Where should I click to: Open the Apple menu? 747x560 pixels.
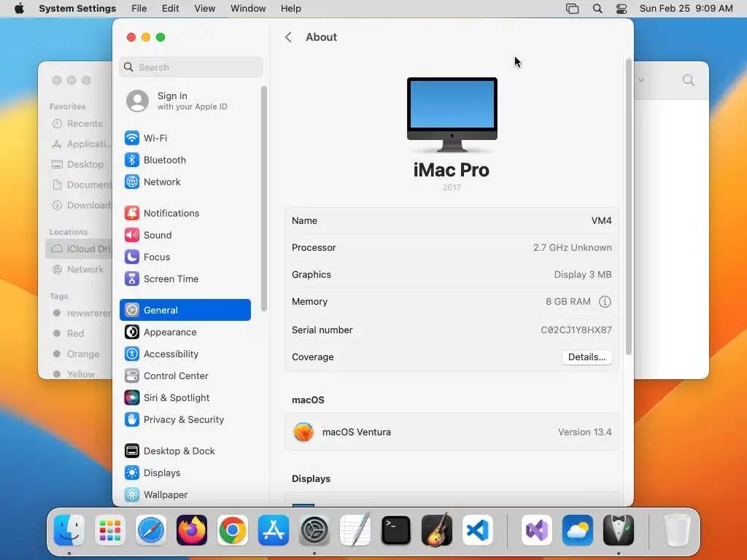(19, 9)
